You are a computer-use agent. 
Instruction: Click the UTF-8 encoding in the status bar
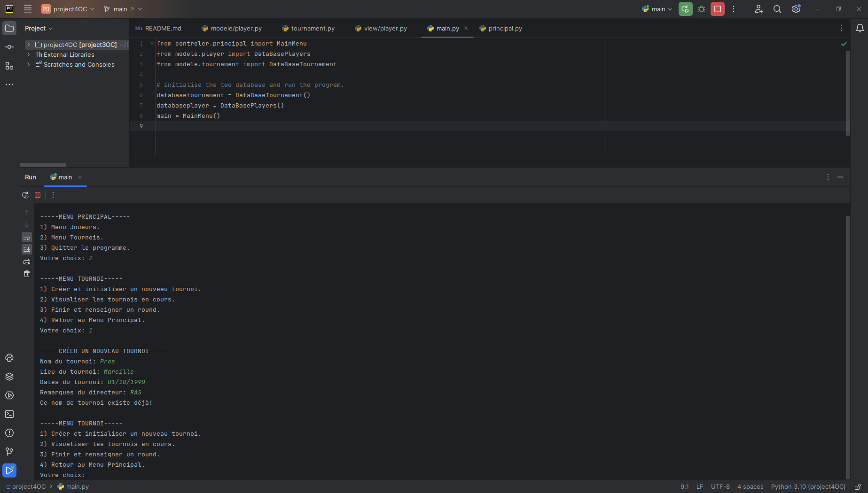tap(720, 486)
